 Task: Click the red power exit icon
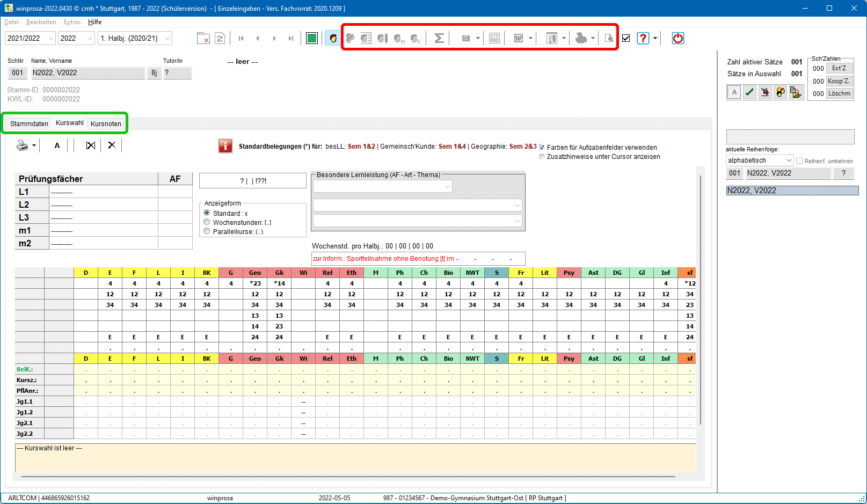point(677,38)
